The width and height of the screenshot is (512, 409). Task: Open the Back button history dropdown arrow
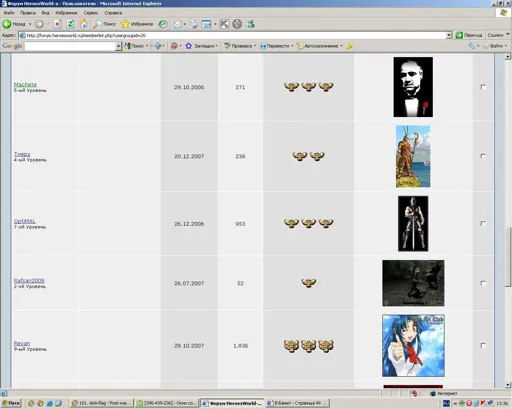click(x=30, y=24)
